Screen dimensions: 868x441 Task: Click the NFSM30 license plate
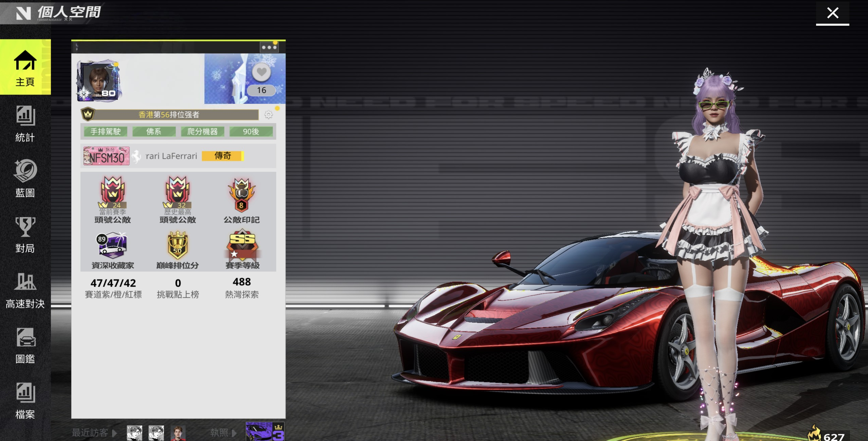[x=107, y=156]
